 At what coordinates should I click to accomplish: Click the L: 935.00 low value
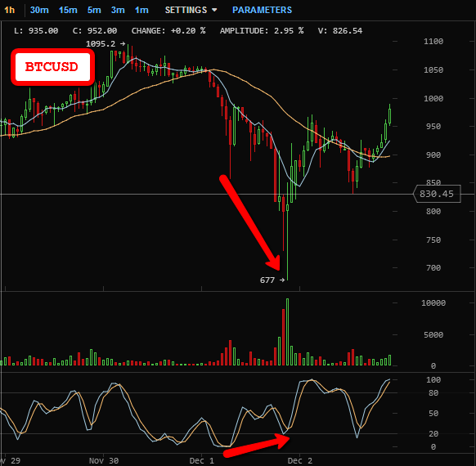(36, 30)
